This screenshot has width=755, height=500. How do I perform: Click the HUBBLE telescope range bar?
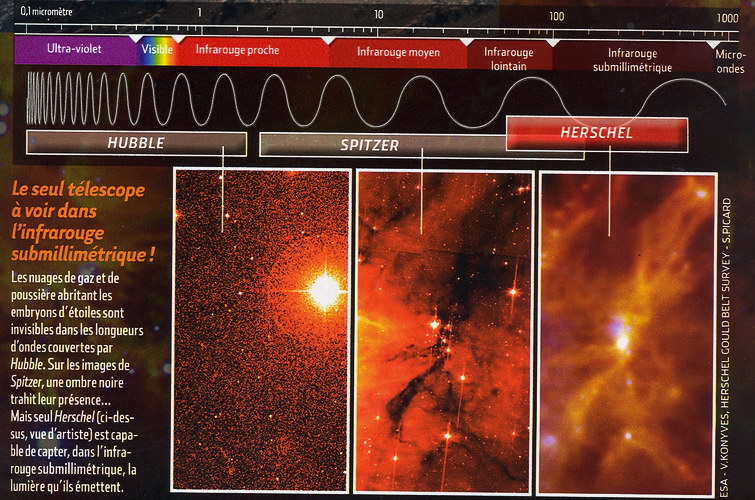point(136,143)
